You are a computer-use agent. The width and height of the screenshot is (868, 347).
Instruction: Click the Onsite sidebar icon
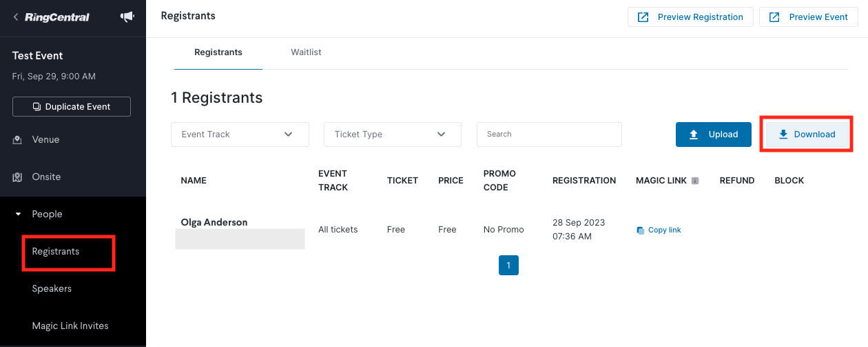(x=17, y=177)
